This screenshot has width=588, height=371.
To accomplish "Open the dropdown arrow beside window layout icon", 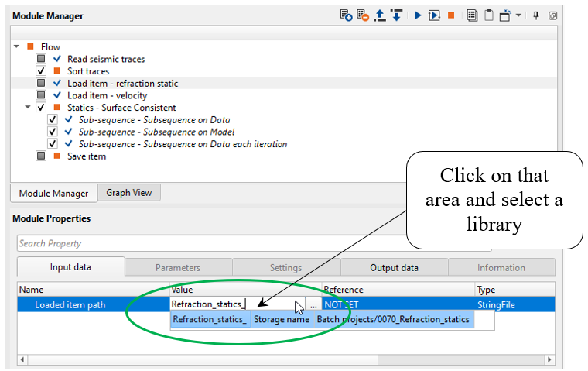I will click(518, 15).
